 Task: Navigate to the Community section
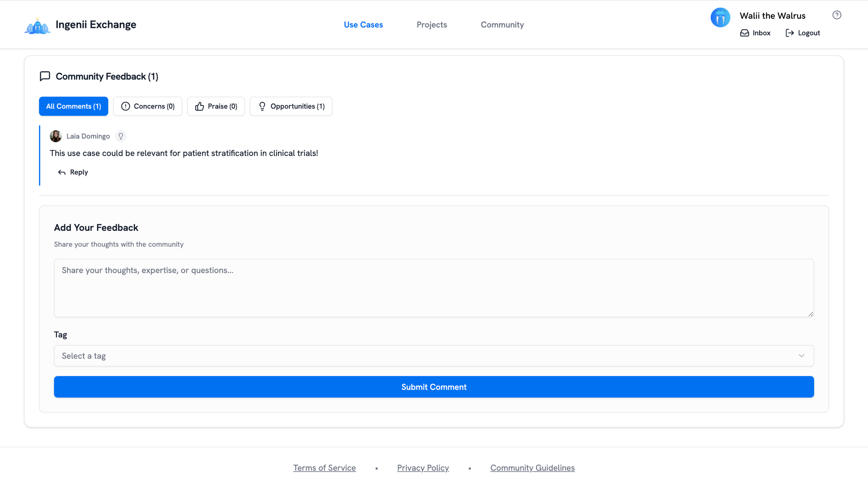click(x=502, y=24)
